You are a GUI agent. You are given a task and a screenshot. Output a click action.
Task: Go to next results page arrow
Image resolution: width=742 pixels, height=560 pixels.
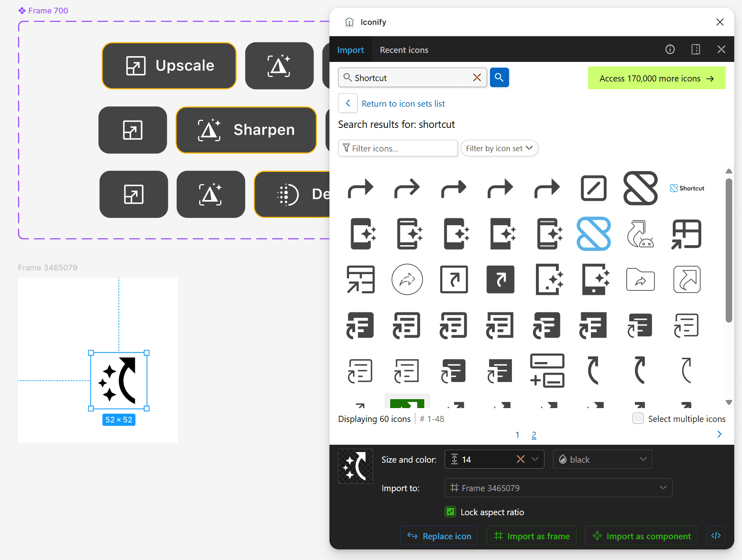pyautogui.click(x=719, y=434)
